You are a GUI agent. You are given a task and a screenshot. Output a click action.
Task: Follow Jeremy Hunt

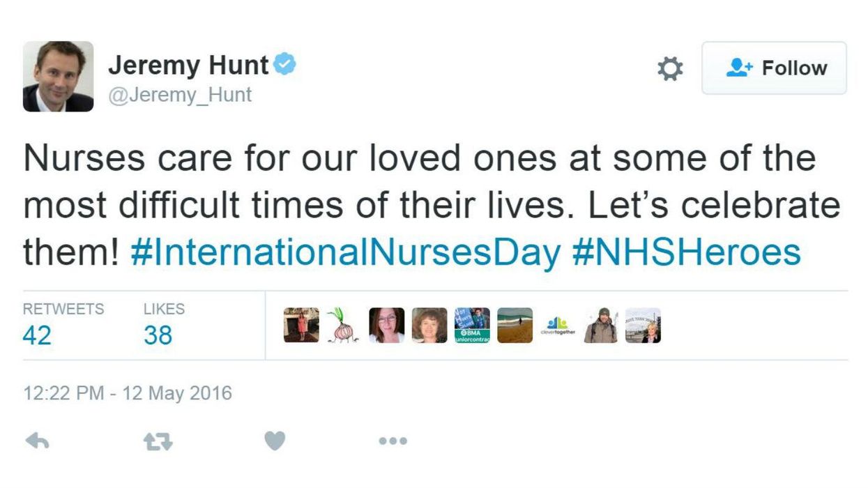[774, 68]
